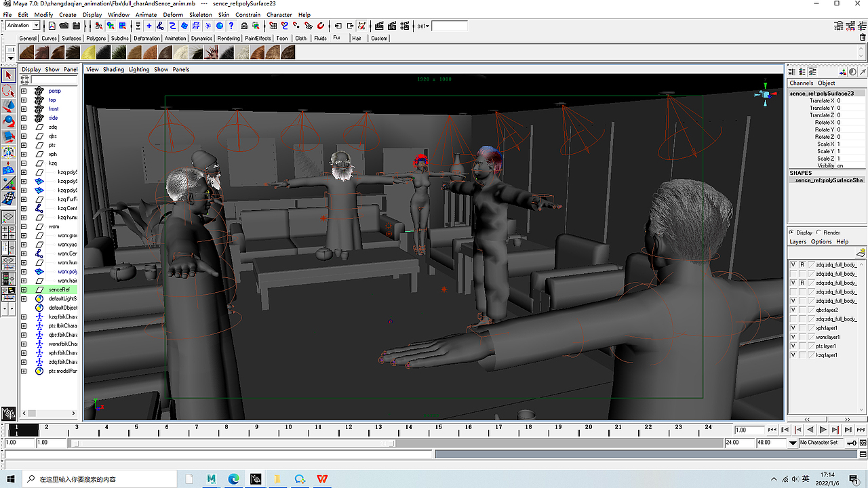Open the sel selection field dropdown
The width and height of the screenshot is (868, 488).
(x=423, y=26)
